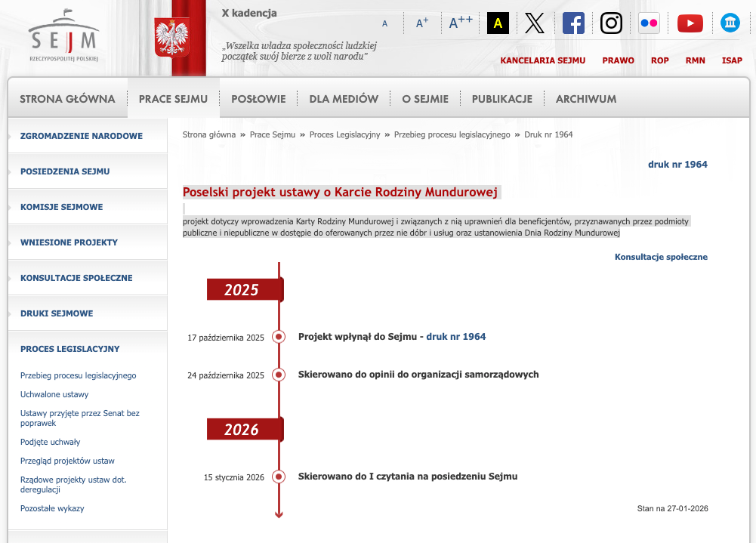The image size is (756, 543).
Task: Click the Polish eagle emblem
Action: point(171,39)
